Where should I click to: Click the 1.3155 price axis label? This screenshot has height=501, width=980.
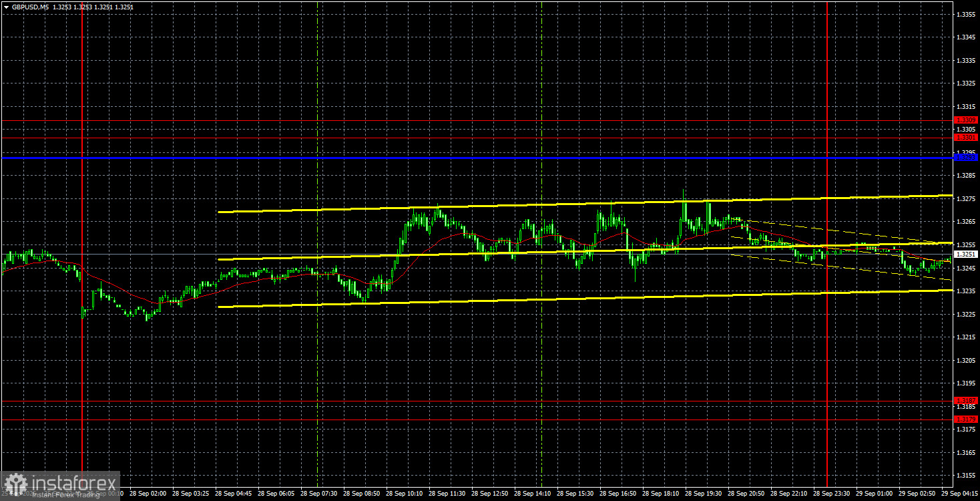(x=966, y=476)
